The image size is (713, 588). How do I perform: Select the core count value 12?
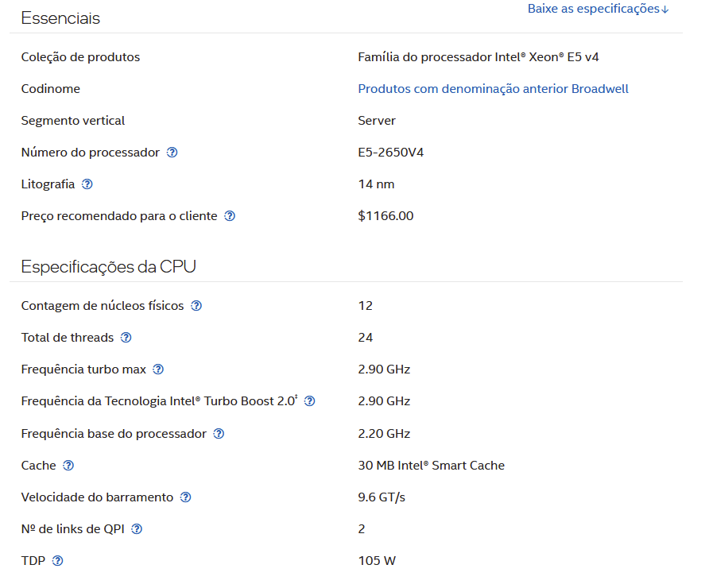point(365,305)
